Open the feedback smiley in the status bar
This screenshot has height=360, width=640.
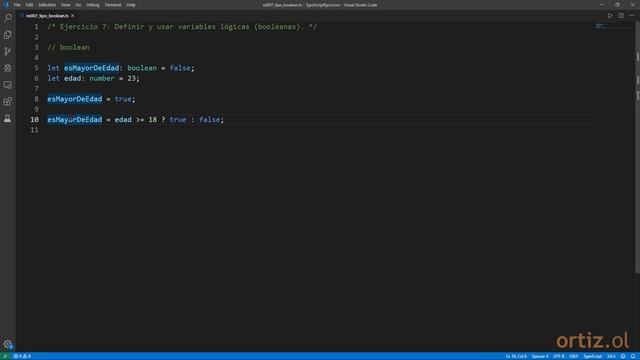tap(623, 356)
